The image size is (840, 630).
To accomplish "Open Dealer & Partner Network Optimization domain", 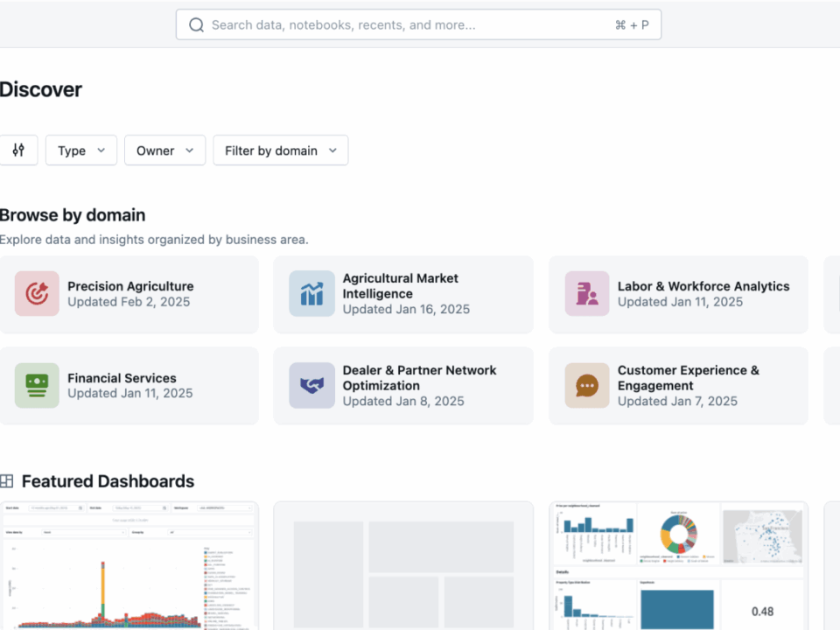I will click(x=419, y=378).
